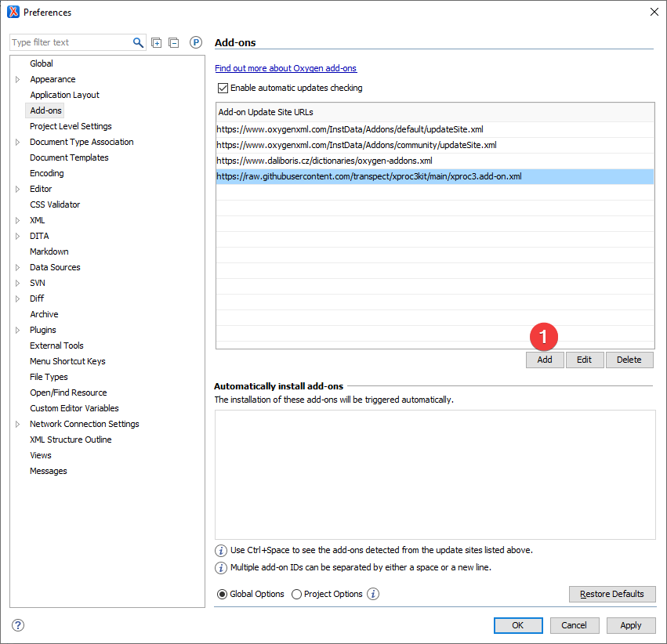Follow 'Find out more about Oxygen add-ons' link
The height and width of the screenshot is (644, 667).
coord(285,68)
